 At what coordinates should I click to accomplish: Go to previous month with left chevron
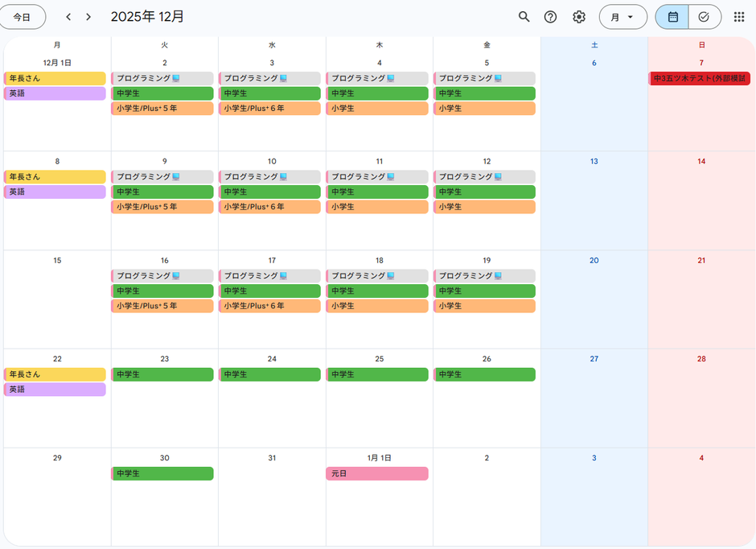coord(68,17)
